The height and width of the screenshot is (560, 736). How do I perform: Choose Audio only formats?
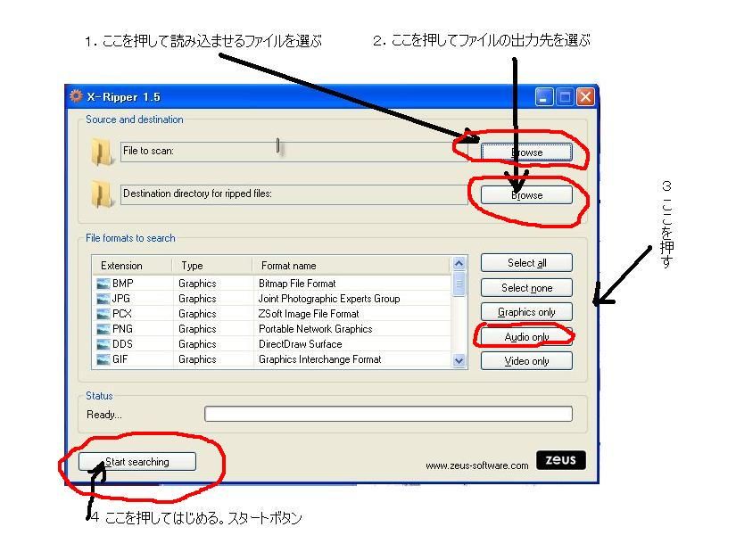(526, 337)
